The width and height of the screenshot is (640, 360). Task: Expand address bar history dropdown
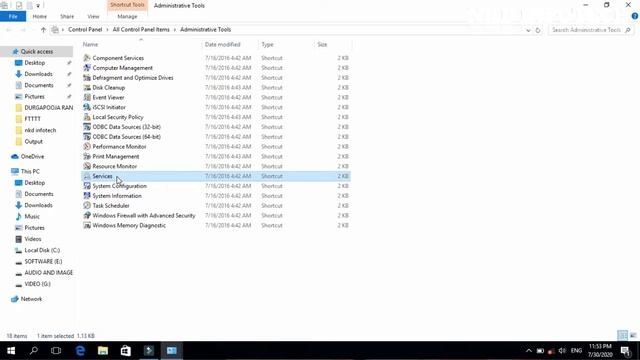pos(528,30)
